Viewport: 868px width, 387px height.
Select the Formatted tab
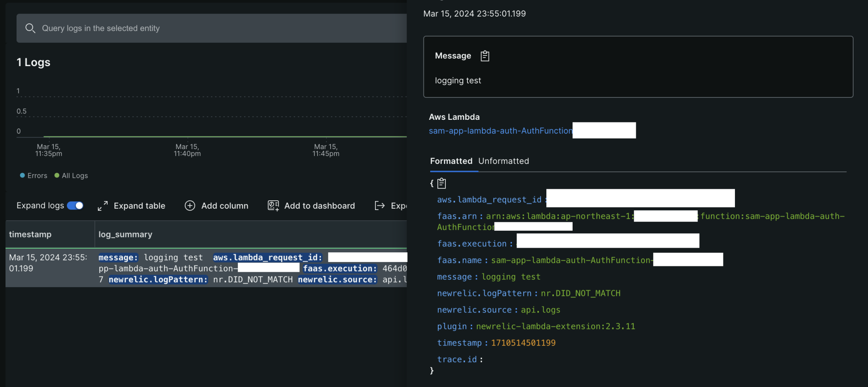pyautogui.click(x=451, y=161)
